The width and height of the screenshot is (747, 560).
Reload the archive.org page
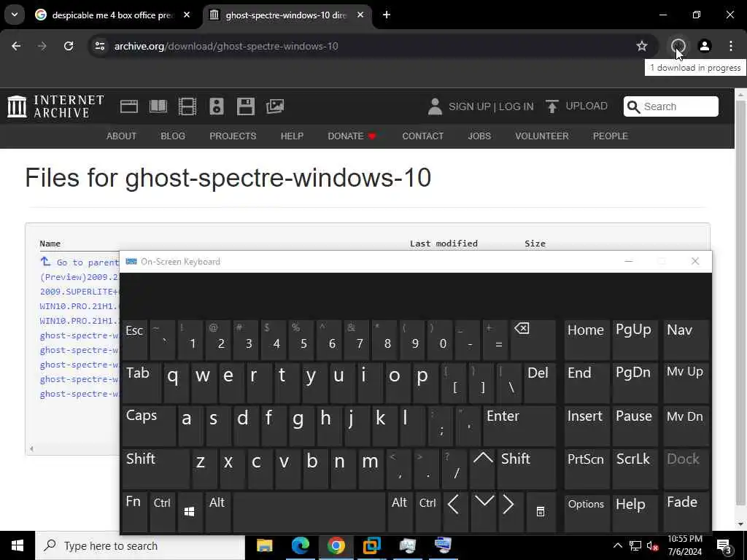(x=69, y=46)
